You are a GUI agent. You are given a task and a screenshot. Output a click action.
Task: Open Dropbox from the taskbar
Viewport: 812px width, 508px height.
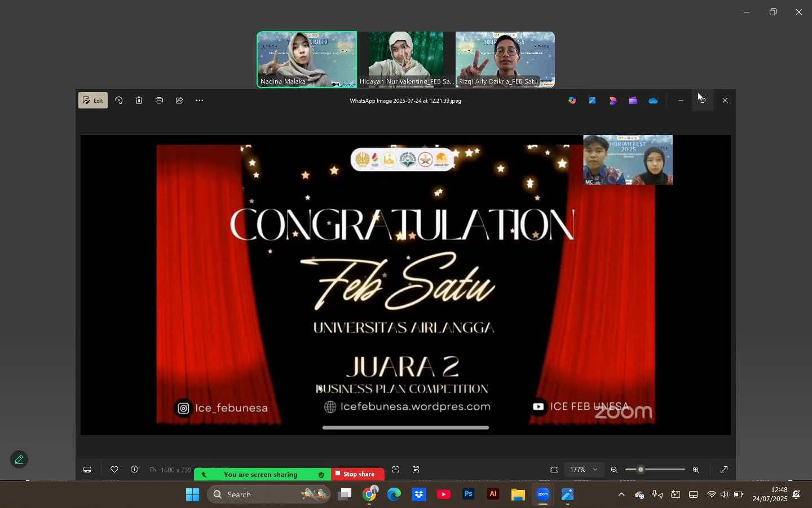[419, 494]
